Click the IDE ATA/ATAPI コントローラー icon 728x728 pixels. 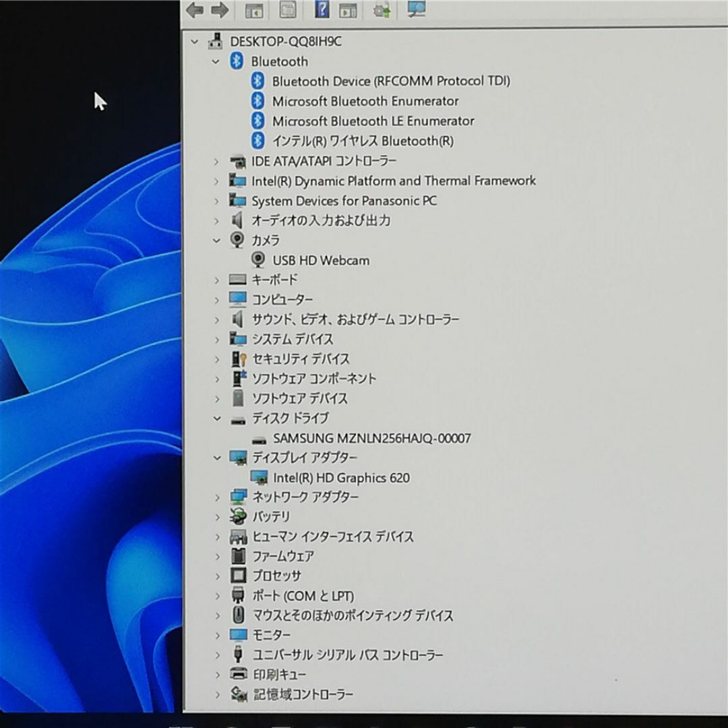click(x=238, y=162)
